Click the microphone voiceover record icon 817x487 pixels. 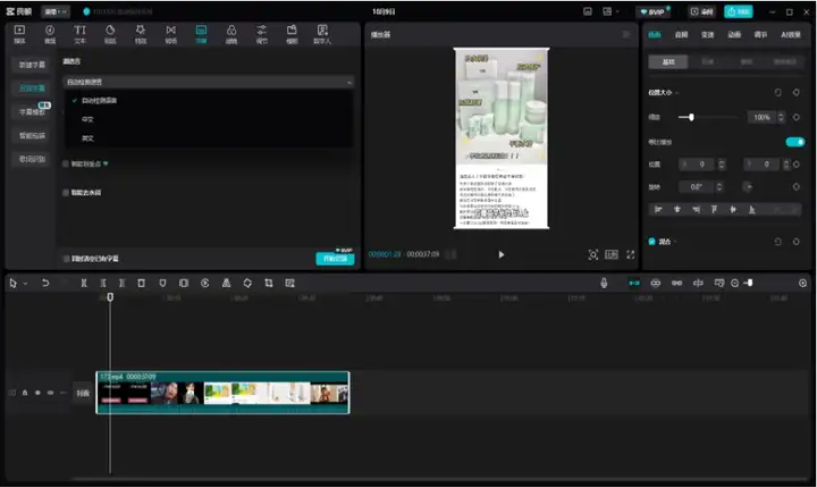(x=604, y=283)
